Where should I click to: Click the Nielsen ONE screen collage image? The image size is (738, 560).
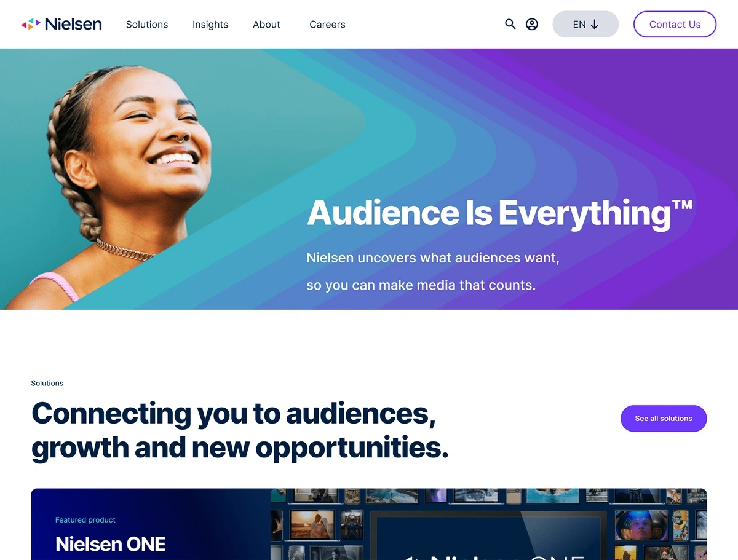click(x=488, y=524)
